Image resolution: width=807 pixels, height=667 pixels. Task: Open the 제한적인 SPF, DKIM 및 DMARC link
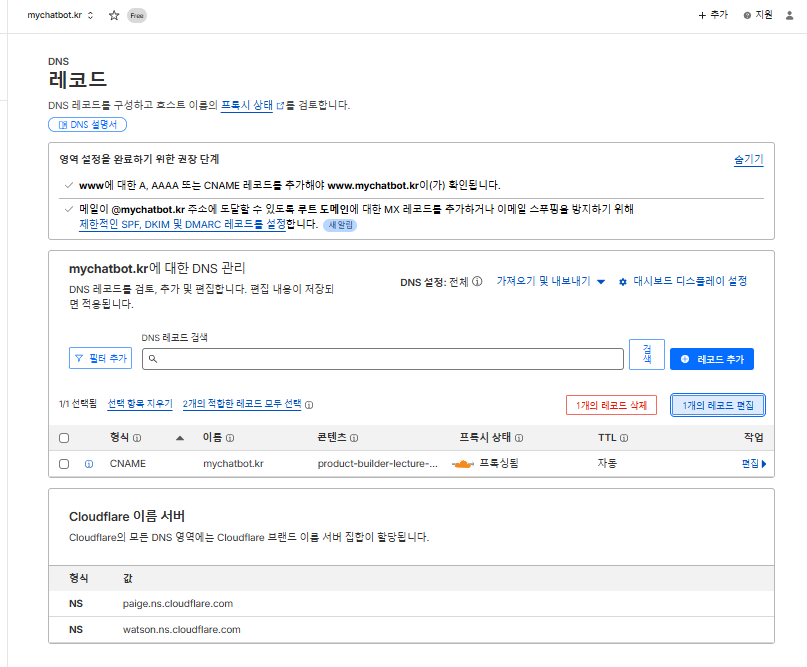coord(182,224)
